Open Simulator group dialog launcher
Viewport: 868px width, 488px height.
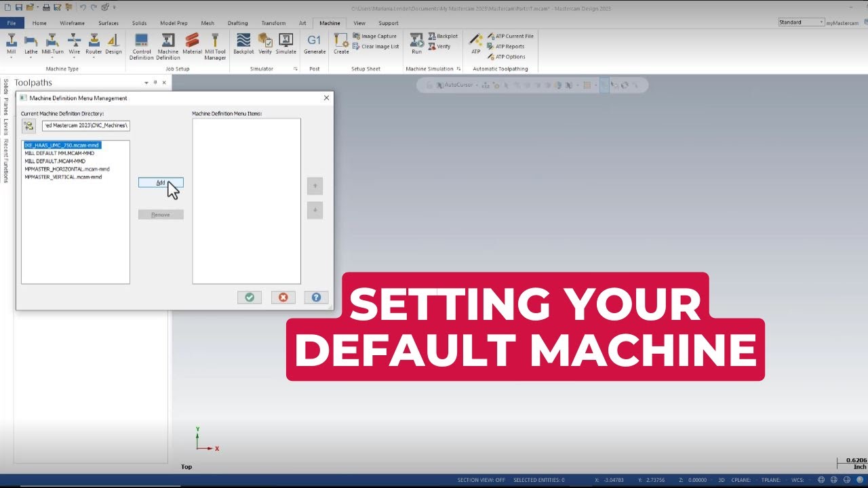(x=295, y=69)
